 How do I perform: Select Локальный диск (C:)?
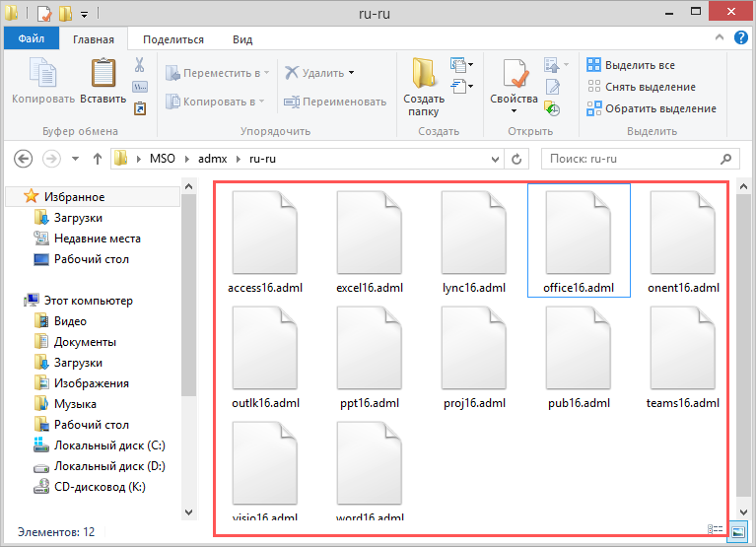(100, 445)
